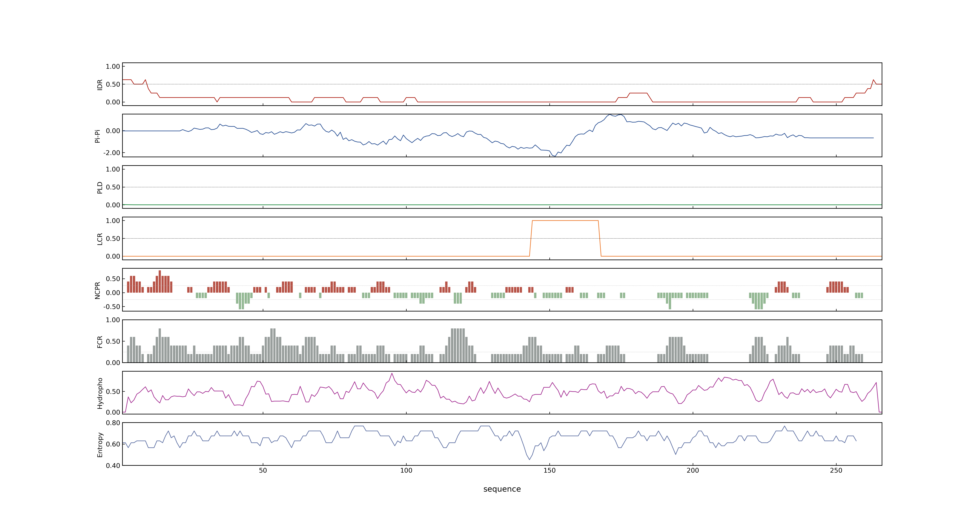The width and height of the screenshot is (980, 523).
Task: Click the IDR y-axis label
Action: [x=100, y=85]
